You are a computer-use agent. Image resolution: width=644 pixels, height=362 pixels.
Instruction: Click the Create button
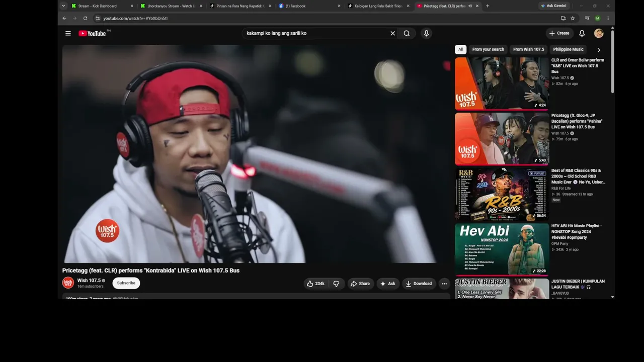pos(559,34)
